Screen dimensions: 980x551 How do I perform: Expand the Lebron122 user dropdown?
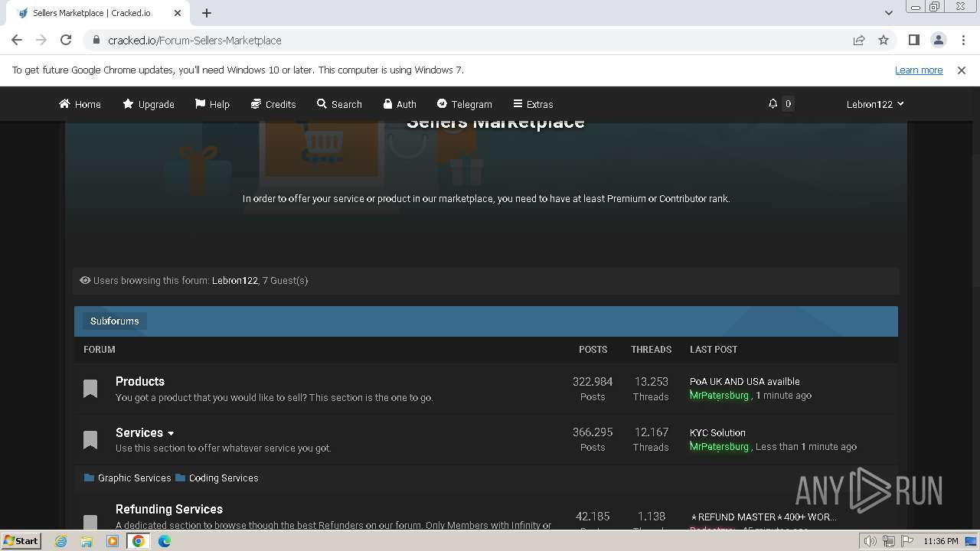pyautogui.click(x=875, y=104)
